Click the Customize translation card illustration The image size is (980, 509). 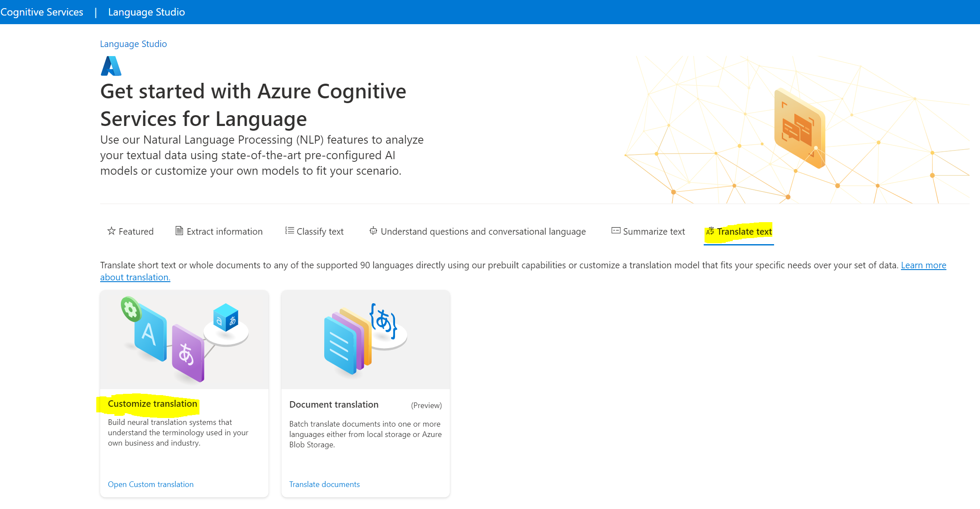click(x=184, y=339)
